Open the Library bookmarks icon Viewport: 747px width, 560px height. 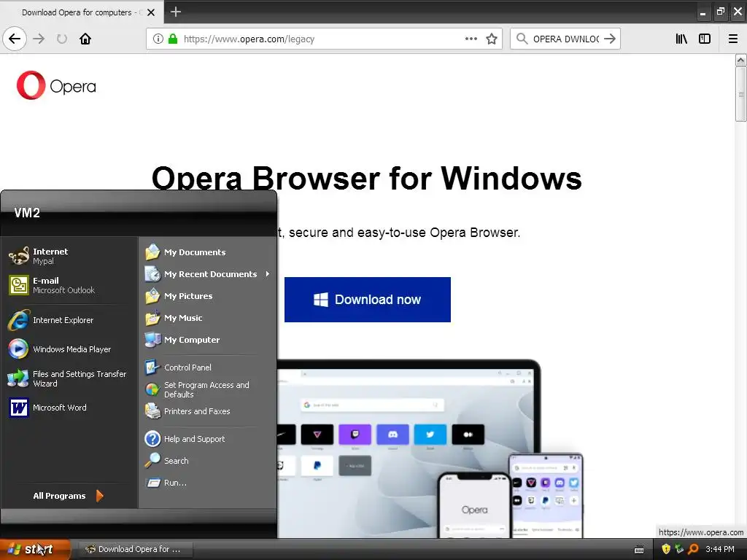tap(682, 39)
